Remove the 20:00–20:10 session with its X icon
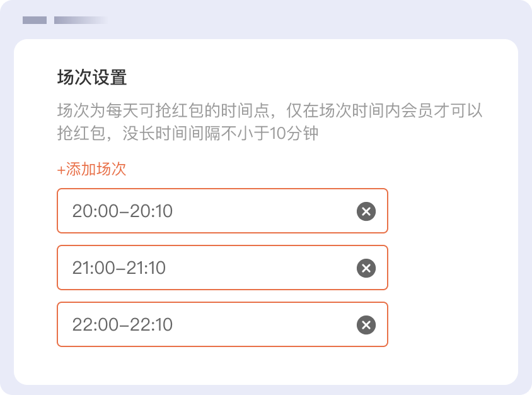The height and width of the screenshot is (395, 532). coord(366,211)
